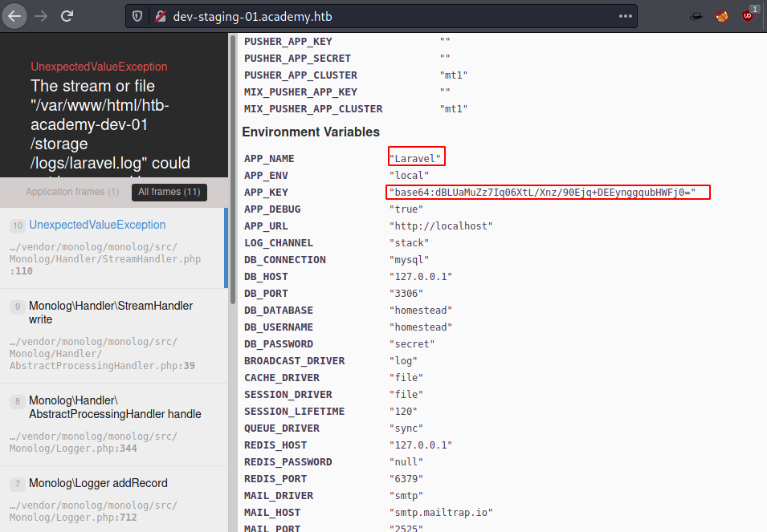Click the APP_ENV "local" value
Viewport: 767px width, 532px height.
[409, 176]
